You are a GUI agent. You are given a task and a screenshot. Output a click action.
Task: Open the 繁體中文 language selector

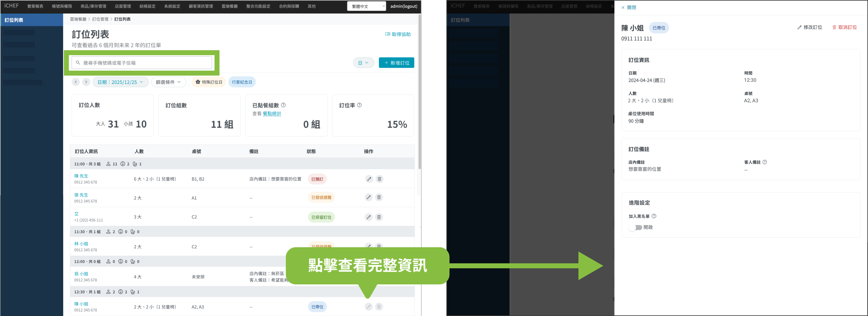pos(366,6)
